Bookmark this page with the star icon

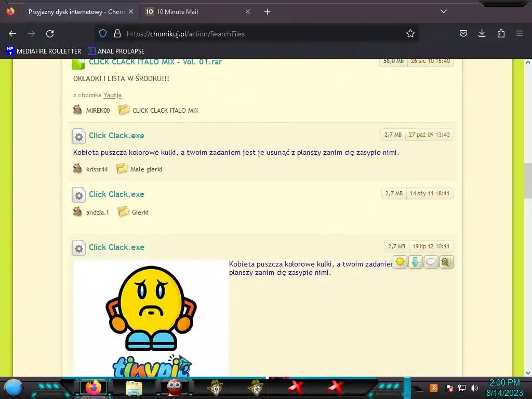point(410,33)
